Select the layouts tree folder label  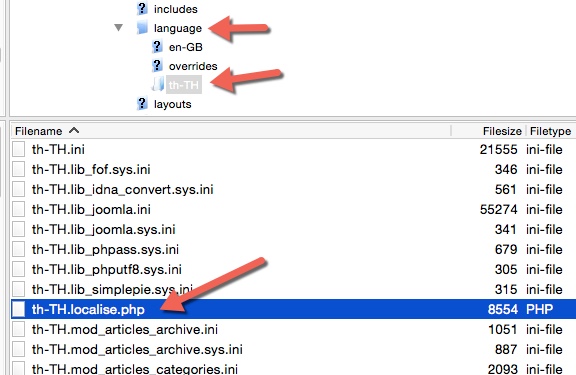pyautogui.click(x=173, y=104)
